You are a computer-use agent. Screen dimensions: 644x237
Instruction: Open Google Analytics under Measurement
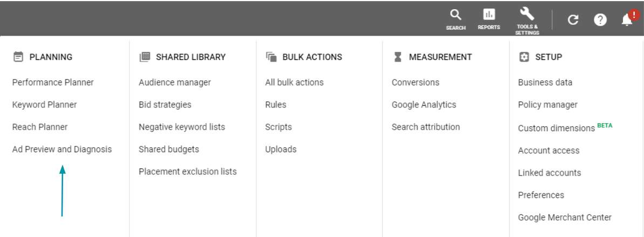click(424, 105)
